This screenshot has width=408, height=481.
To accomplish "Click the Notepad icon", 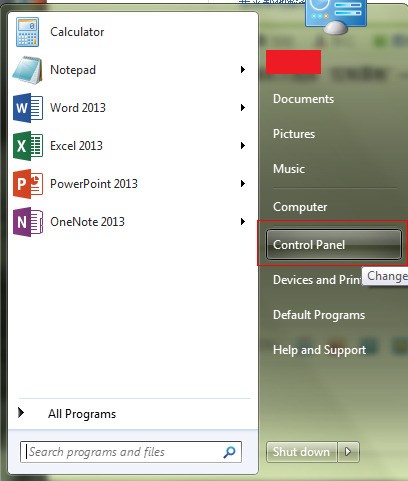I will 28,70.
